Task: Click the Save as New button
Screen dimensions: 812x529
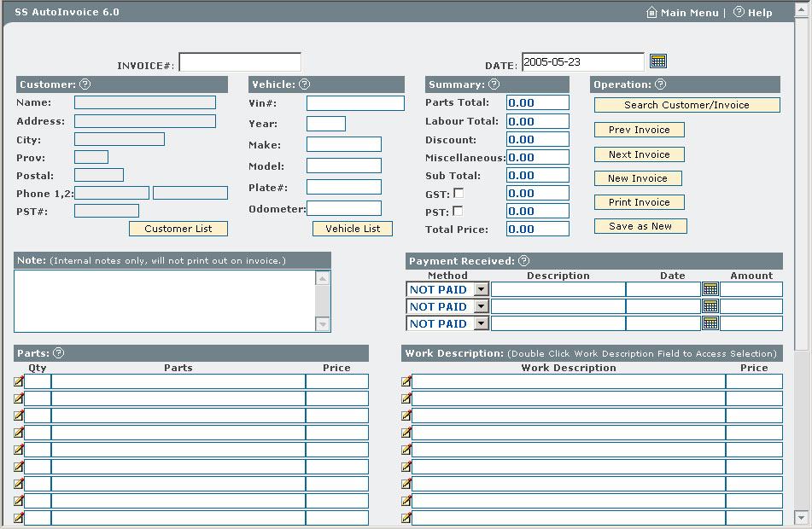Action: (x=640, y=226)
